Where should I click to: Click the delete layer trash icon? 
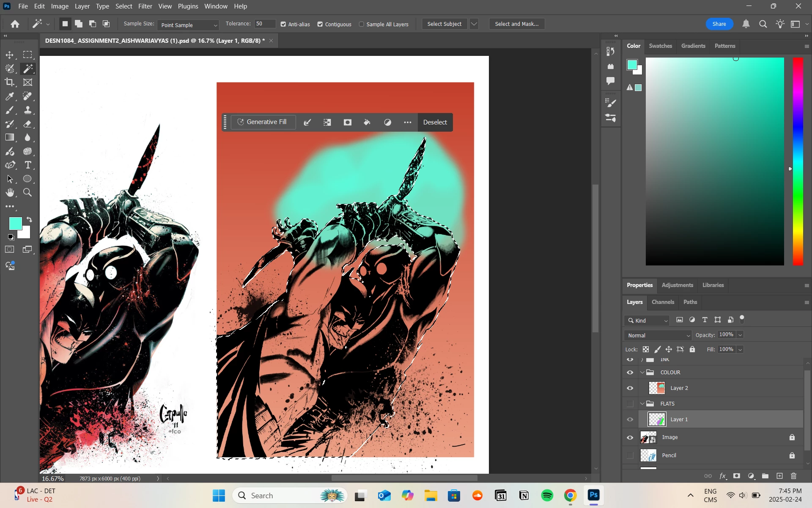[x=793, y=476]
